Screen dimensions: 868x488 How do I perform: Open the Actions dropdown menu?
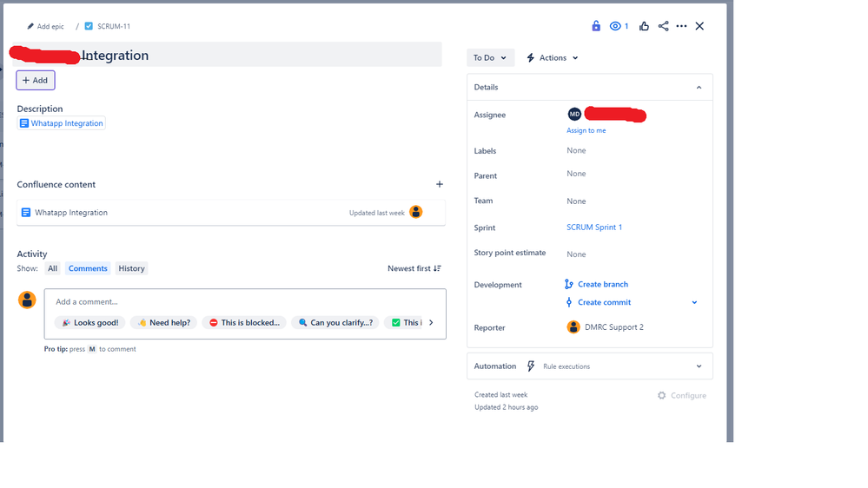pos(553,57)
